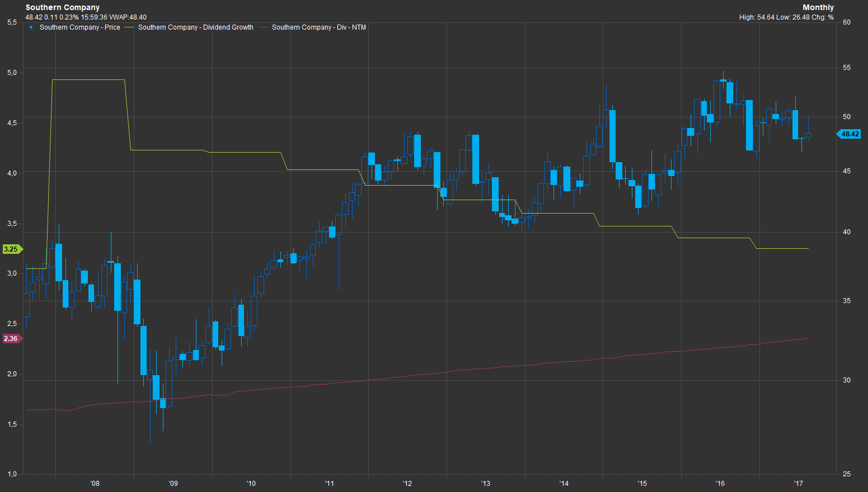Click the 3,0 value on the left axis

[x=12, y=273]
